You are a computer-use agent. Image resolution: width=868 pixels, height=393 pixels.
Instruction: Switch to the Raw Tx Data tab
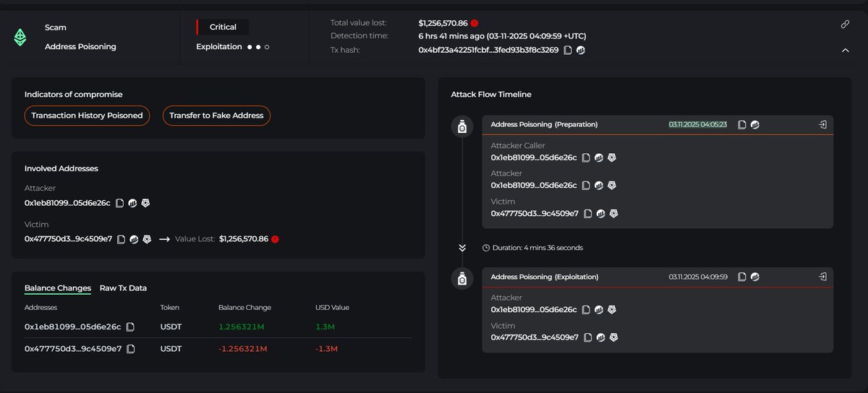[123, 288]
